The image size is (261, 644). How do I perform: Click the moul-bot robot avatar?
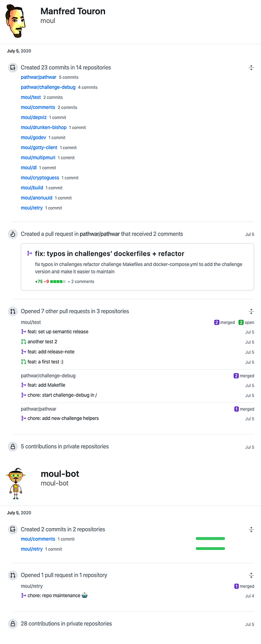(16, 483)
